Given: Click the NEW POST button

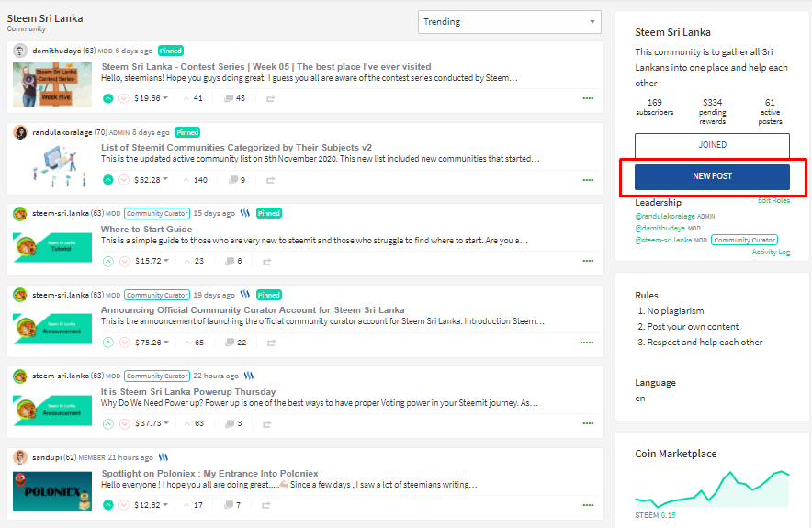Looking at the screenshot, I should click(x=712, y=176).
